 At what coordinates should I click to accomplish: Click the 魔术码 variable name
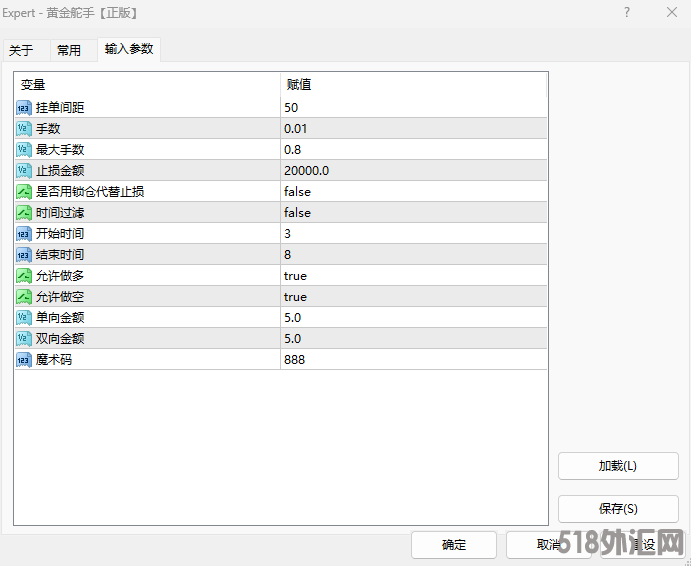(x=54, y=360)
